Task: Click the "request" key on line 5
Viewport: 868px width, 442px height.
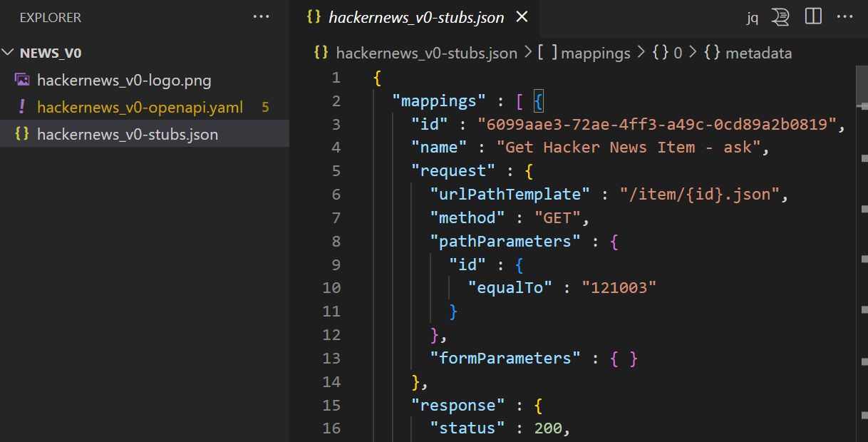Action: (x=453, y=171)
